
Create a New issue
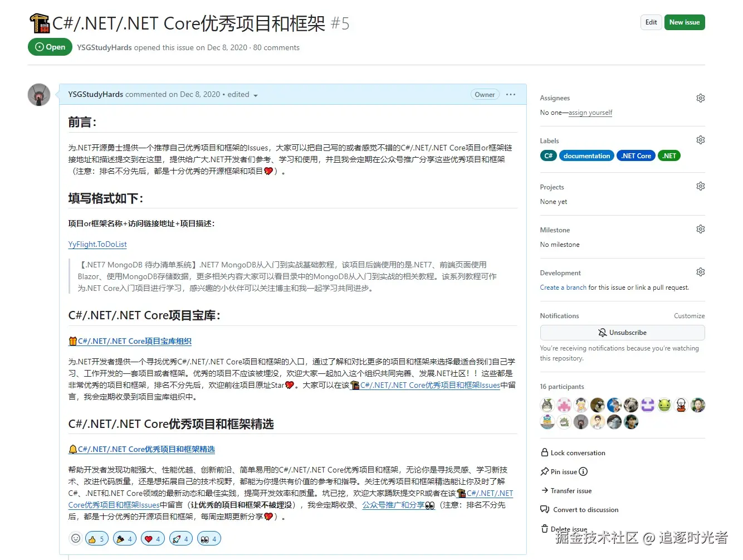pyautogui.click(x=685, y=22)
